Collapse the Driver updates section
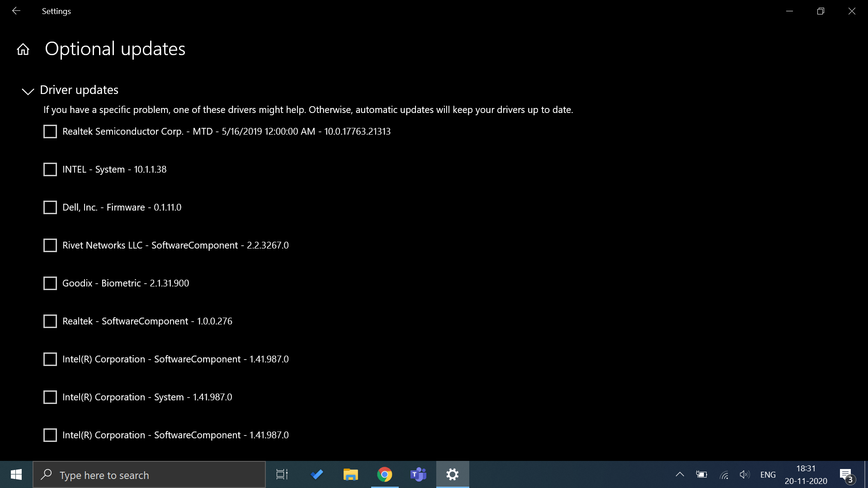The width and height of the screenshot is (868, 488). tap(28, 91)
